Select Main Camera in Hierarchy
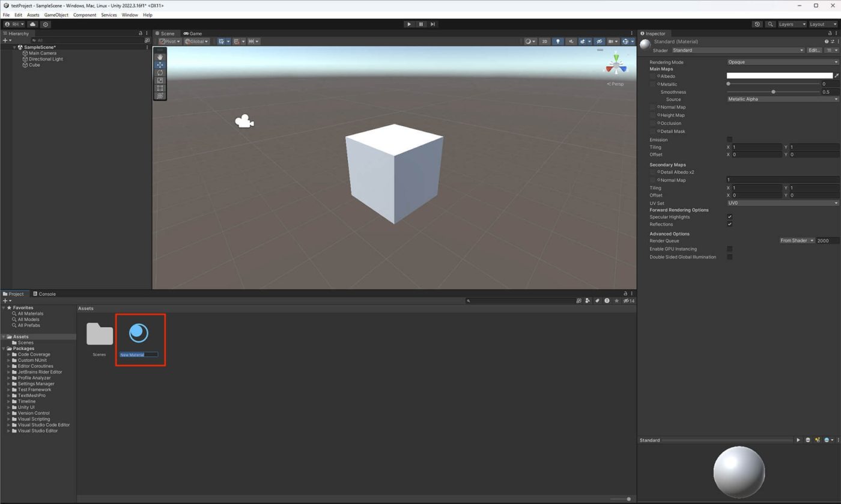 tap(43, 53)
